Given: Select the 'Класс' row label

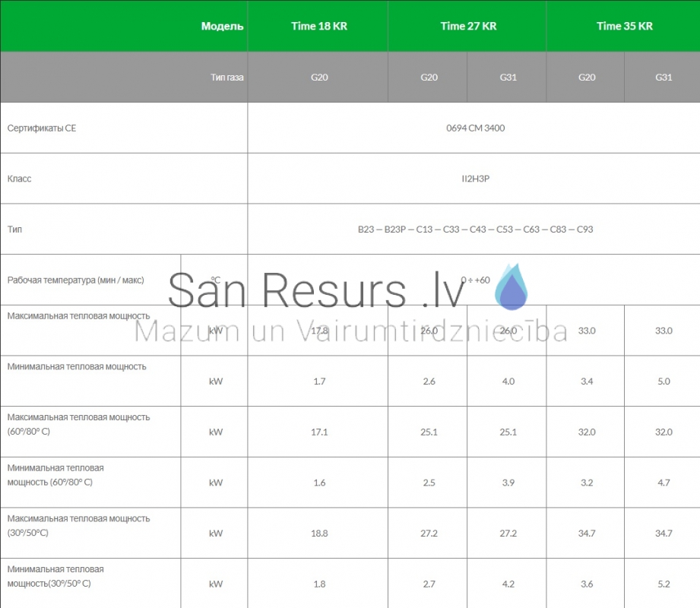Looking at the screenshot, I should 19,179.
